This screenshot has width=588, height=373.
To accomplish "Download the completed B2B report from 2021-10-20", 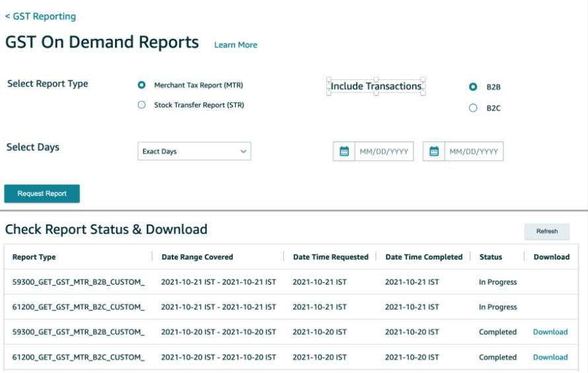I will [x=550, y=332].
